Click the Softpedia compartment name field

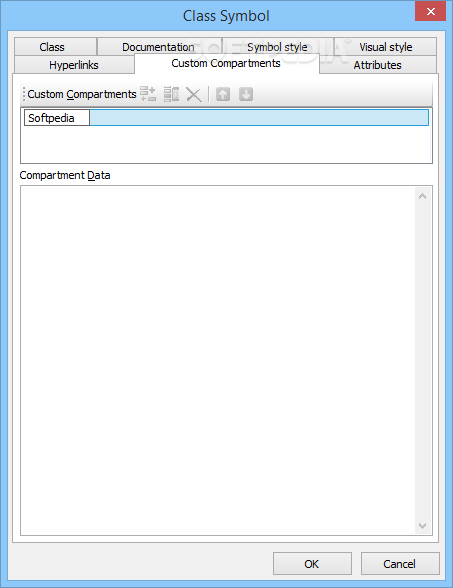[57, 118]
